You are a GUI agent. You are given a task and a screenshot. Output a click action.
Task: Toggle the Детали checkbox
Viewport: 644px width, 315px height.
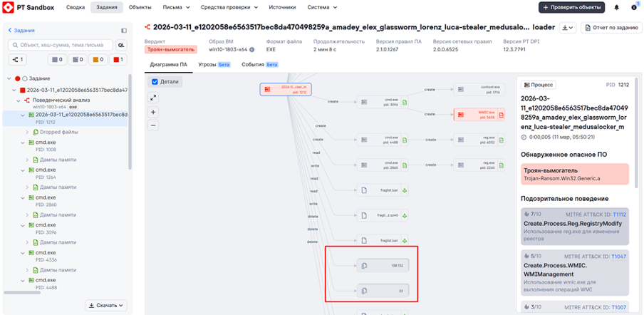pos(155,82)
